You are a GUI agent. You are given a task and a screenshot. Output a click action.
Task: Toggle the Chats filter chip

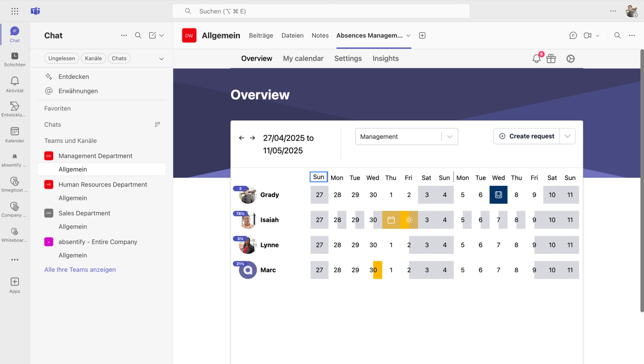119,58
